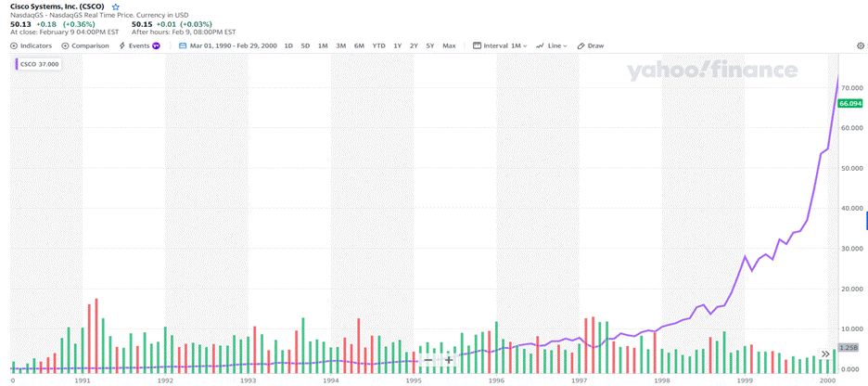
Task: Select the YTD range
Action: point(378,46)
